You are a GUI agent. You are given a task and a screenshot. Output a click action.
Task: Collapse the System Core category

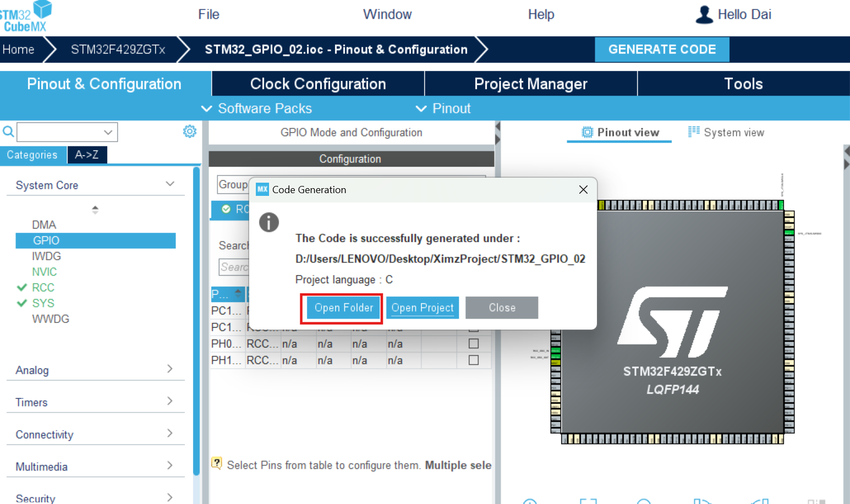170,184
